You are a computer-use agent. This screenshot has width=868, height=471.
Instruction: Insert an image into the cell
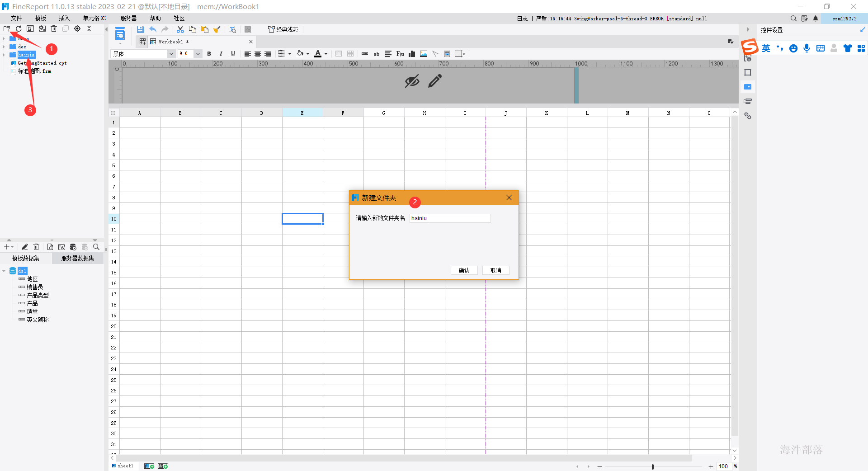pyautogui.click(x=424, y=54)
